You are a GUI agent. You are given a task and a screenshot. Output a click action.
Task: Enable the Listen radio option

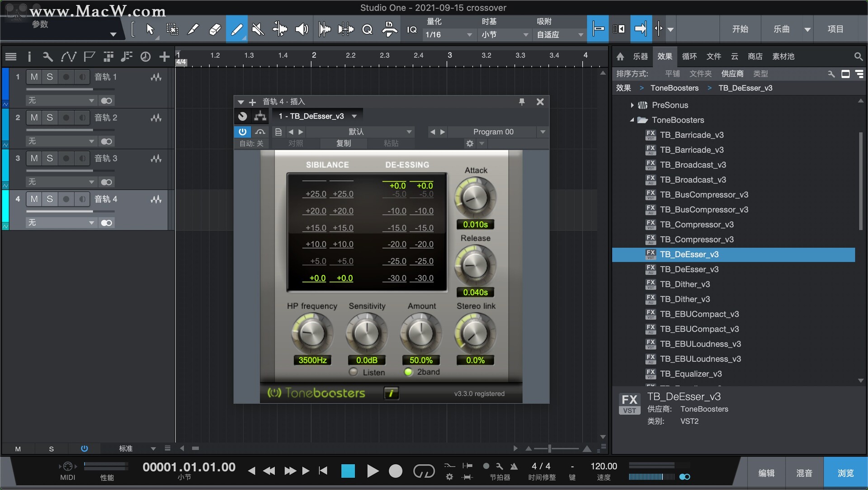point(353,372)
